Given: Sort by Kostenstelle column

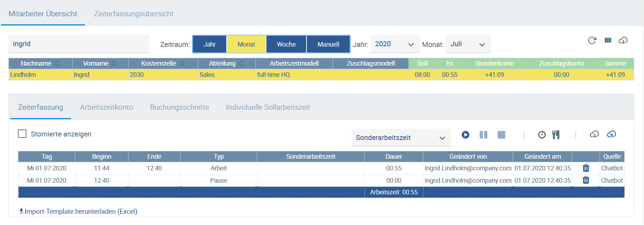Looking at the screenshot, I should (163, 63).
